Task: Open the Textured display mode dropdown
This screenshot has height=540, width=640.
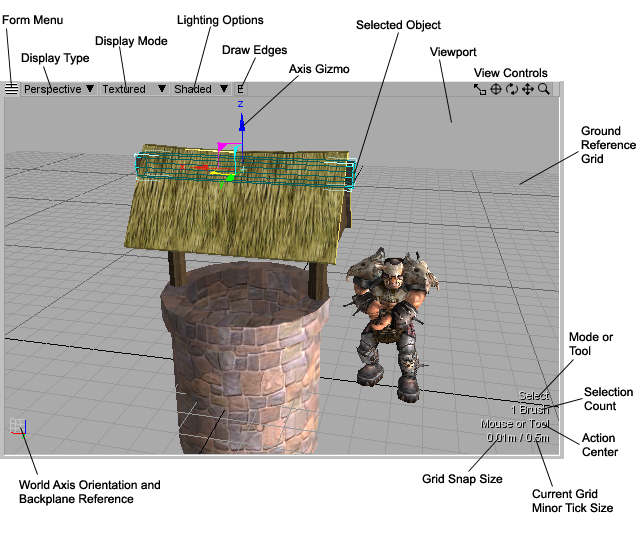Action: pos(134,89)
